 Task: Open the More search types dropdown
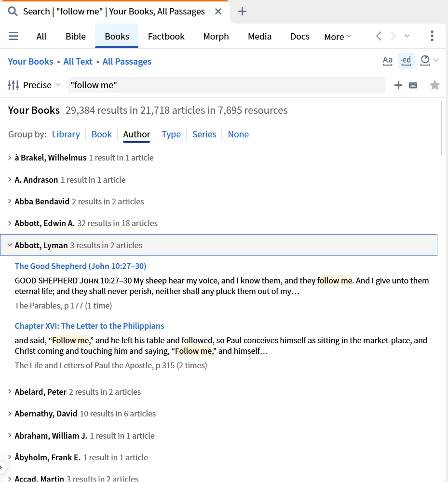tap(338, 37)
